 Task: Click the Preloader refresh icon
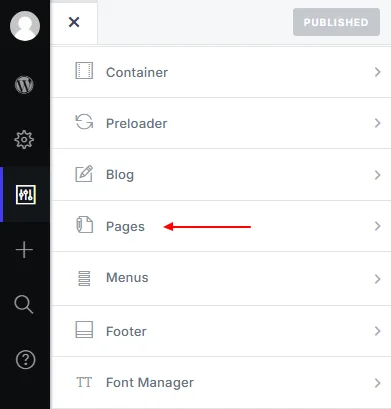pyautogui.click(x=84, y=122)
